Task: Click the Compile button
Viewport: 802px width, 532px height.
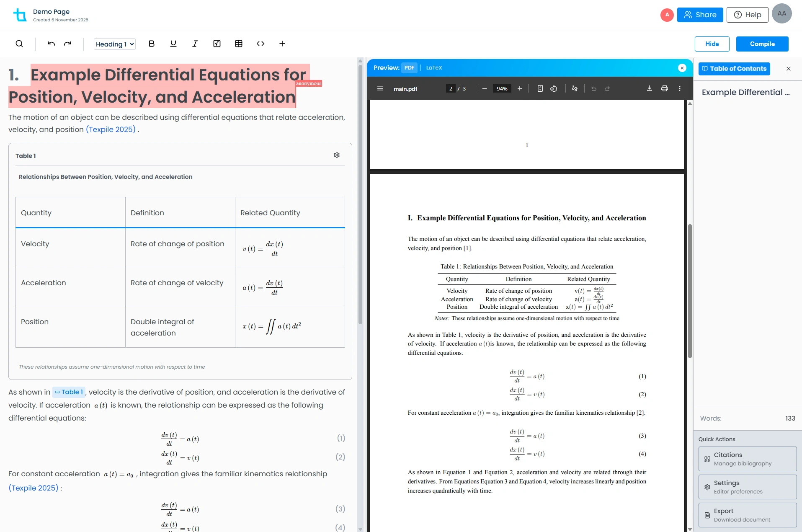Action: (x=762, y=44)
